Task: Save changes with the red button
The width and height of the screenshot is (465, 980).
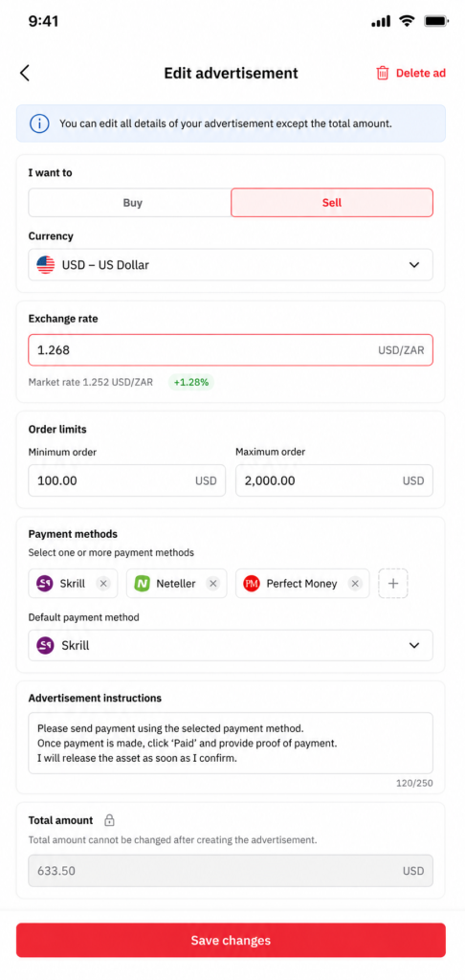Action: (x=231, y=940)
